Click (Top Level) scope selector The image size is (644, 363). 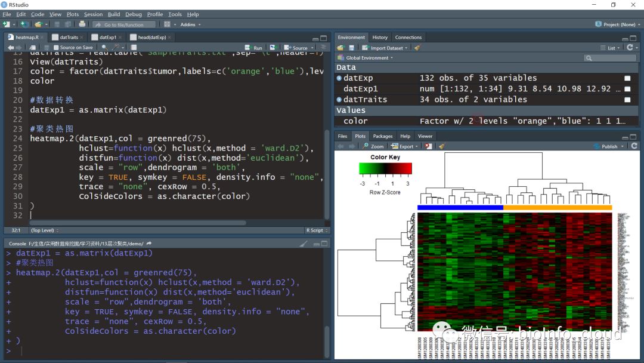point(45,230)
